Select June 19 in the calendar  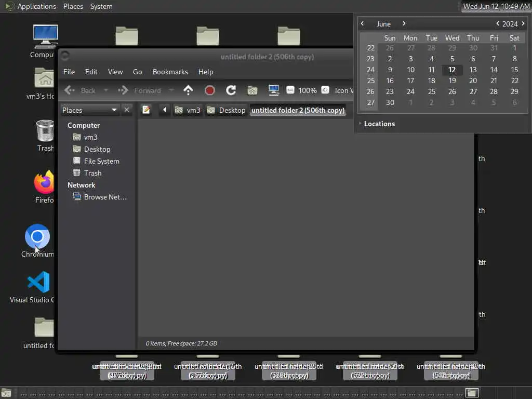(452, 81)
